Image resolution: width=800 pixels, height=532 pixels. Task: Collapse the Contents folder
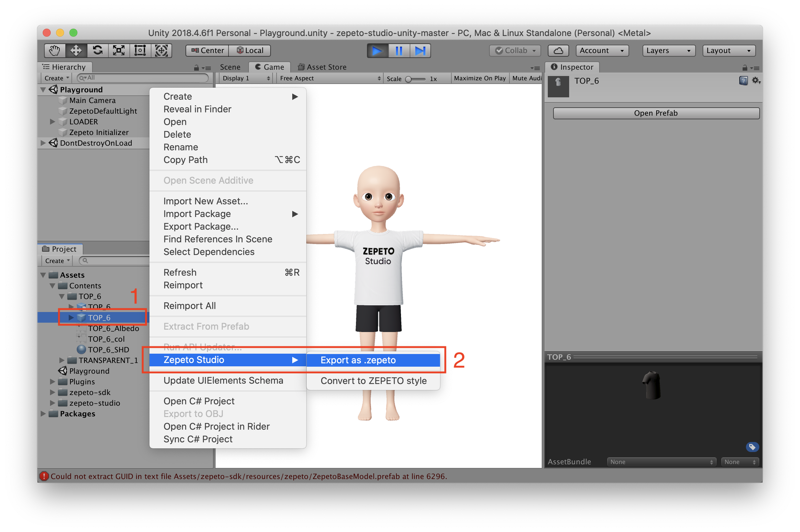coord(52,286)
